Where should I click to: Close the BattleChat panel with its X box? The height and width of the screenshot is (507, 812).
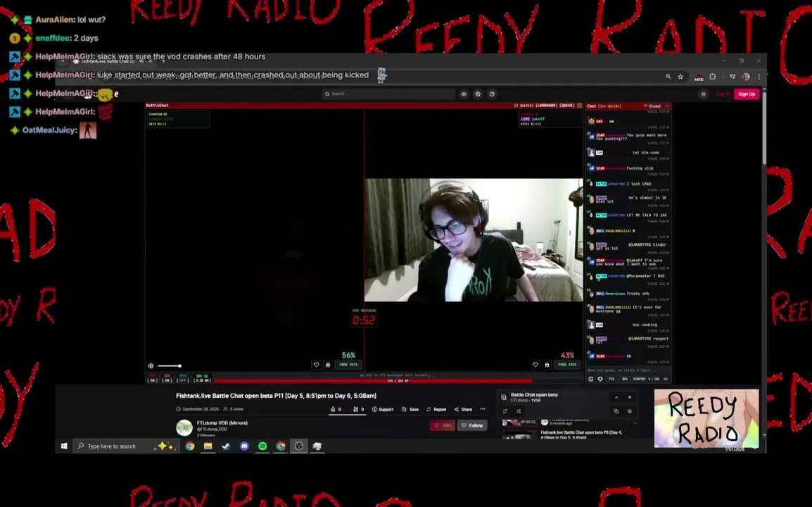coord(580,105)
